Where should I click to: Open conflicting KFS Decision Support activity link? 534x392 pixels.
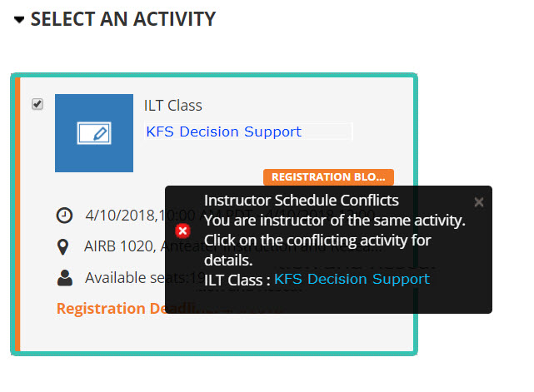tap(352, 279)
